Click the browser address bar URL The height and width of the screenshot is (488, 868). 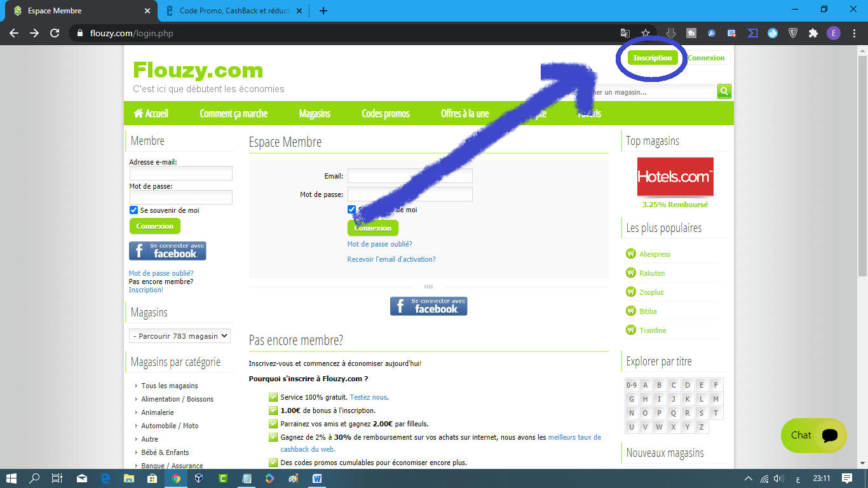coord(132,33)
